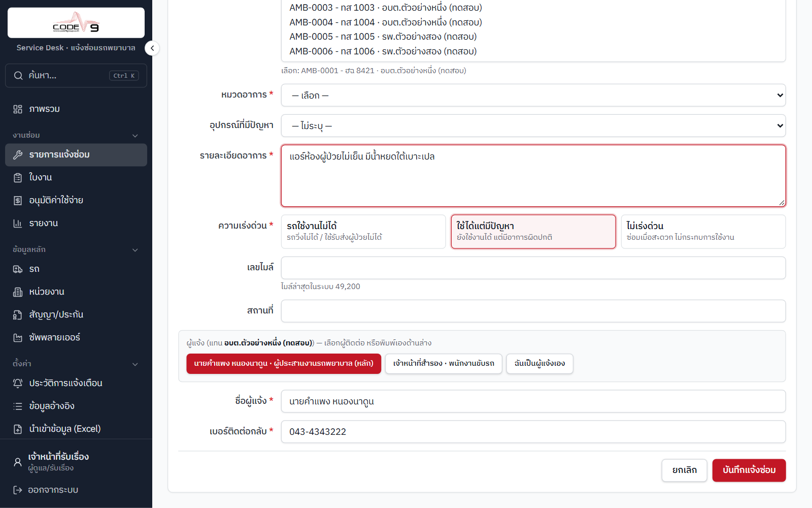Collapse the ข้อมูลหลัก sidebar section

(x=135, y=250)
